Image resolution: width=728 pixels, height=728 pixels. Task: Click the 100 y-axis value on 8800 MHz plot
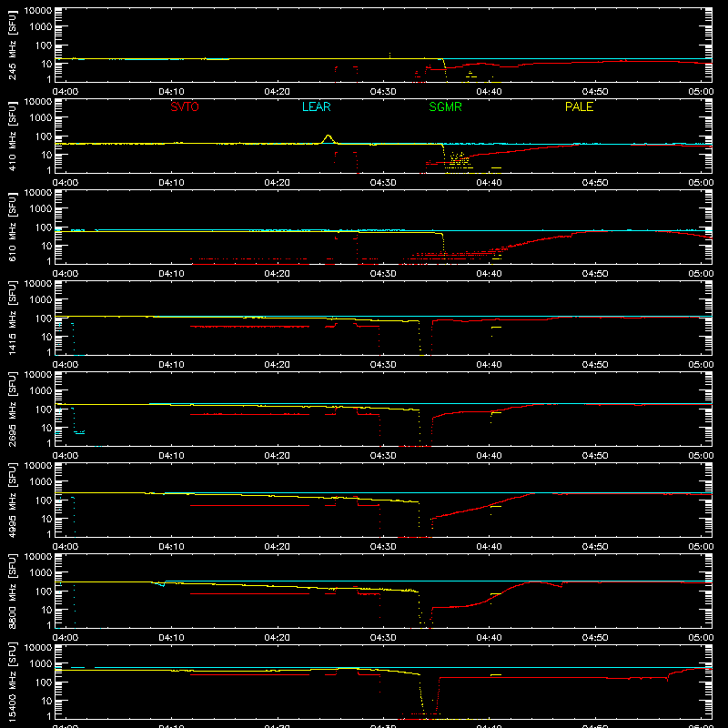44,591
